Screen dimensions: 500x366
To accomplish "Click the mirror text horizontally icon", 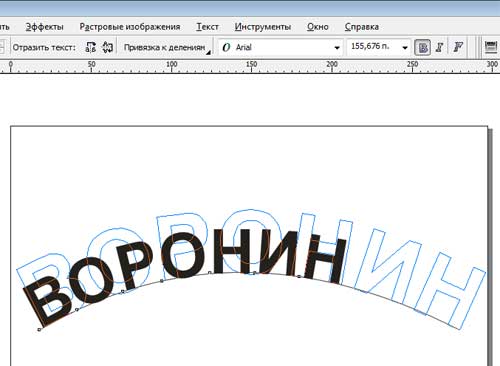I will point(90,47).
